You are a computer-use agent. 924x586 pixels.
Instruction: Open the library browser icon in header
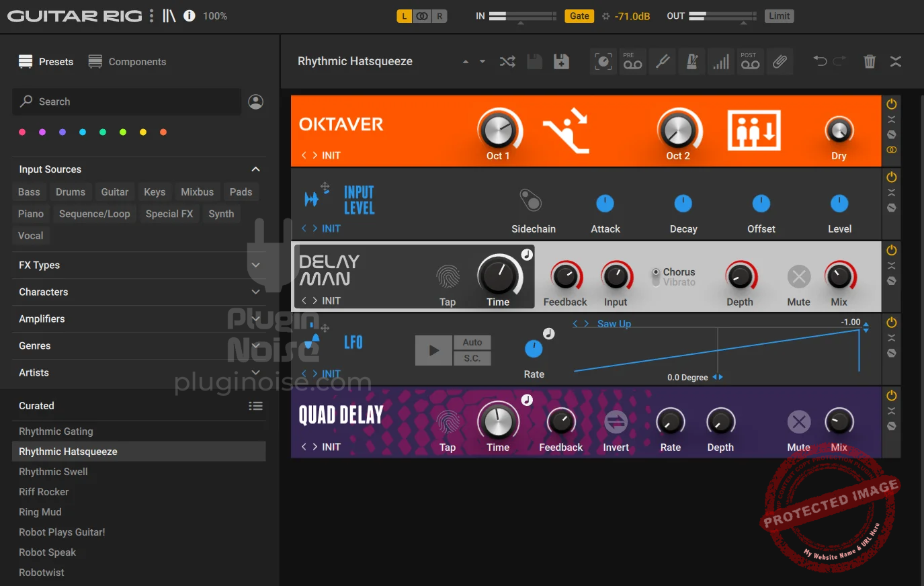pos(169,15)
